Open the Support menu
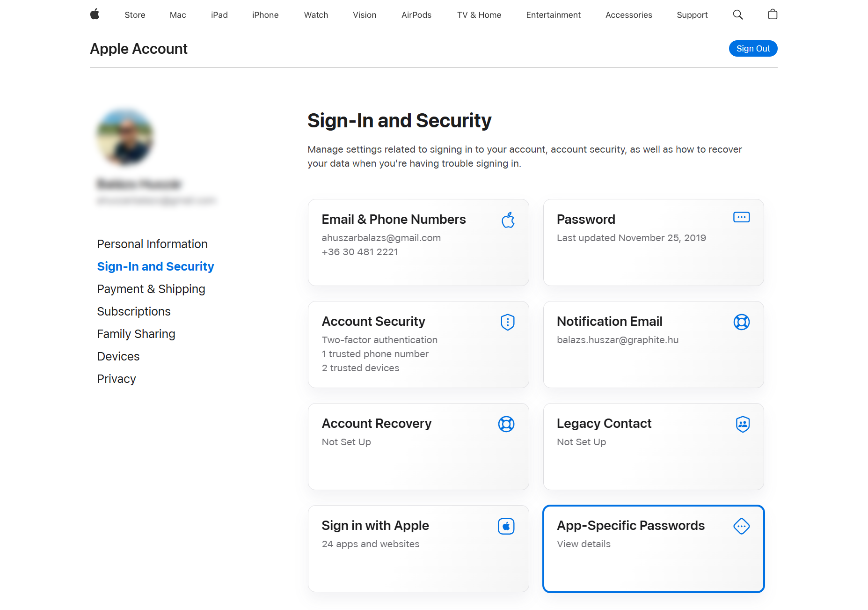The width and height of the screenshot is (868, 610). click(x=692, y=15)
